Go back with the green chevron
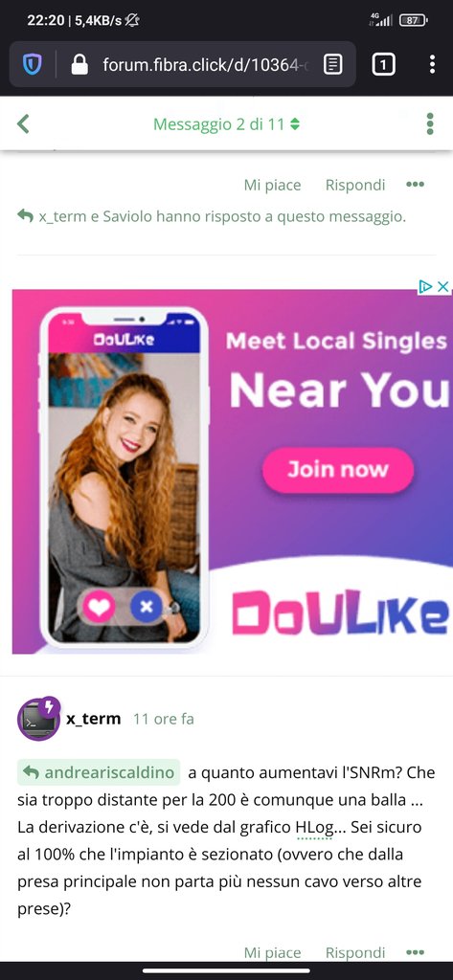The width and height of the screenshot is (453, 980). 23,123
